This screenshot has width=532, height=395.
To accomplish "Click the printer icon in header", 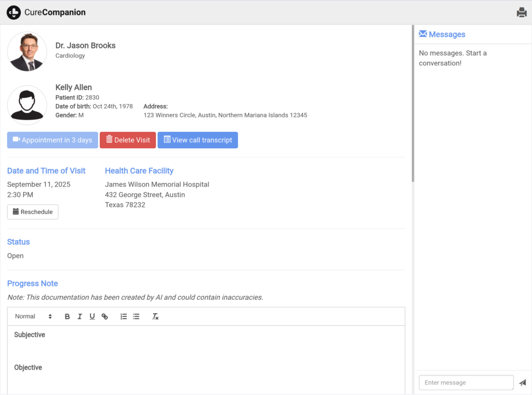I will point(522,12).
